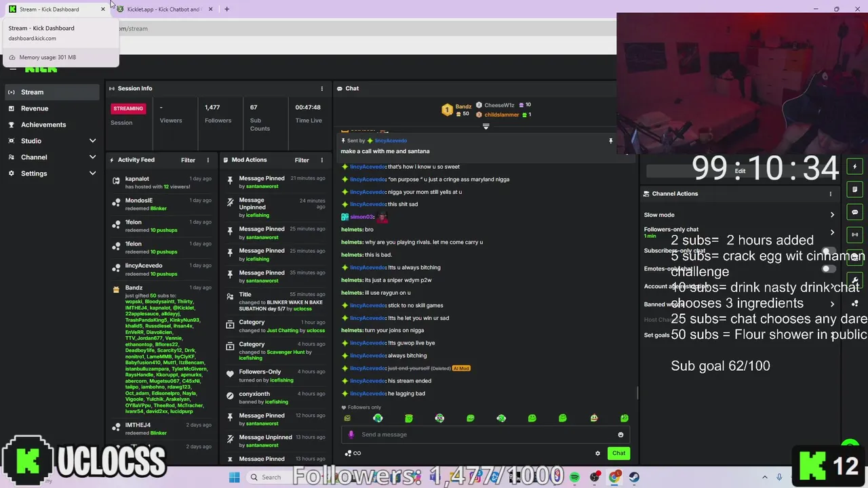
Task: Open Followers-only chat options arrow
Action: (x=832, y=232)
